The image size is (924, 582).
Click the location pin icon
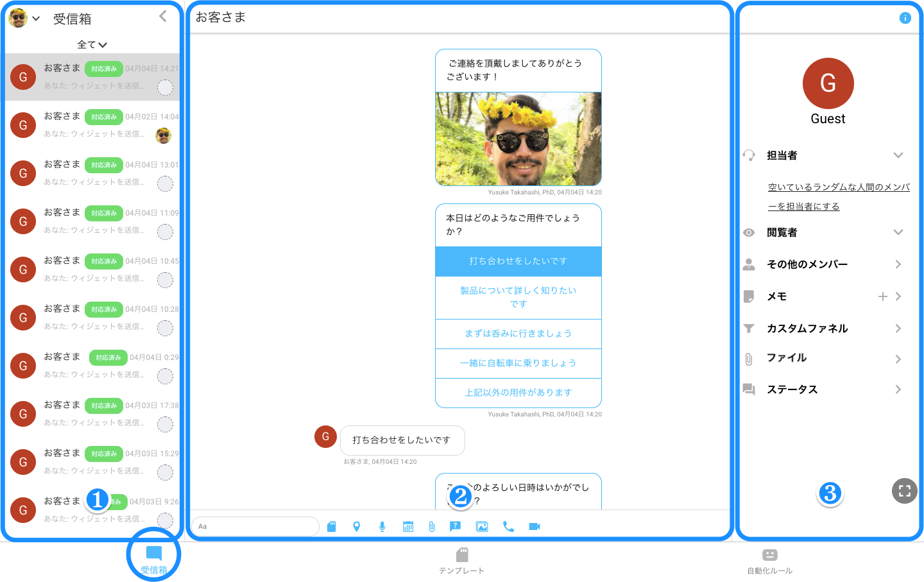coord(357,527)
